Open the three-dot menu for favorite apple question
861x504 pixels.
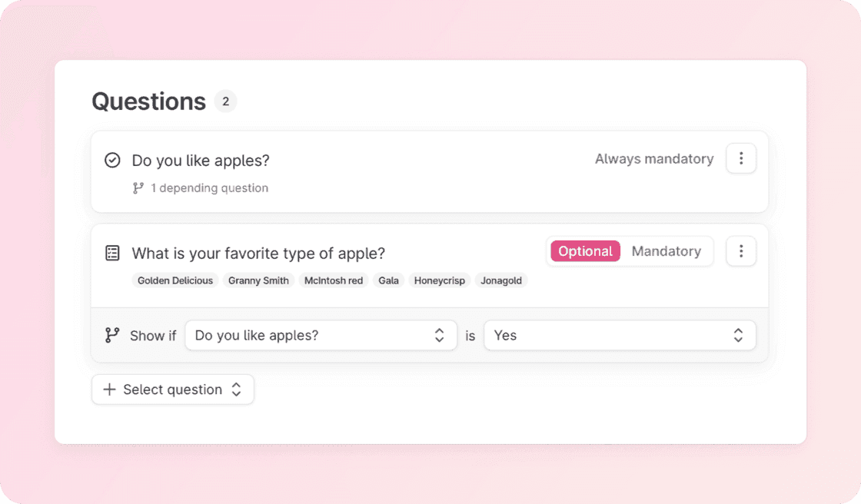[741, 251]
